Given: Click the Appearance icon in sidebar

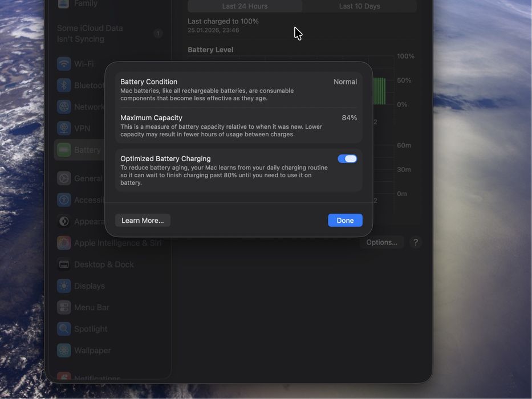Looking at the screenshot, I should [x=64, y=222].
